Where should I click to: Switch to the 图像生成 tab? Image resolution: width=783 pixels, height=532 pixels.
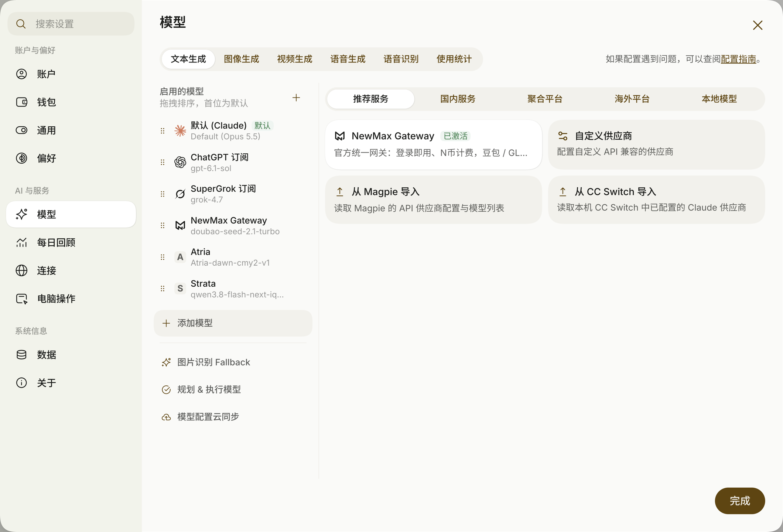tap(242, 59)
